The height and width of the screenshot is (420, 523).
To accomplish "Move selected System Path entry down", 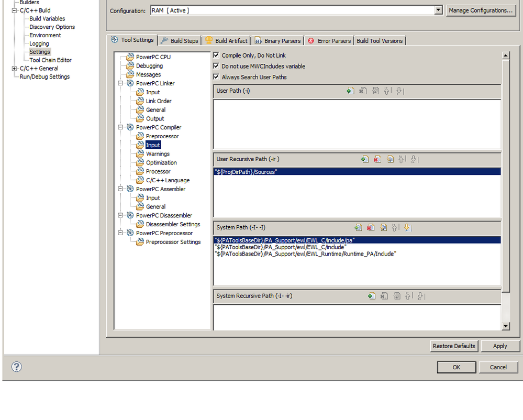I will pyautogui.click(x=407, y=227).
